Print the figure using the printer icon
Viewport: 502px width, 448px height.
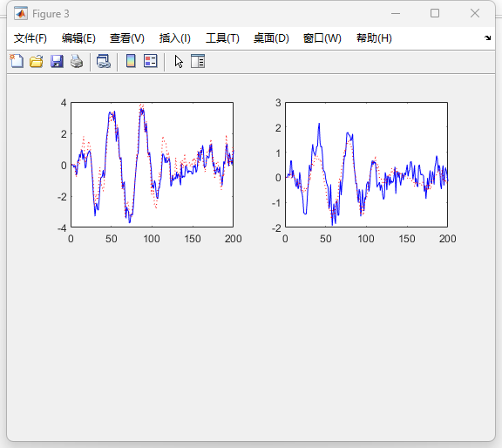pos(77,61)
